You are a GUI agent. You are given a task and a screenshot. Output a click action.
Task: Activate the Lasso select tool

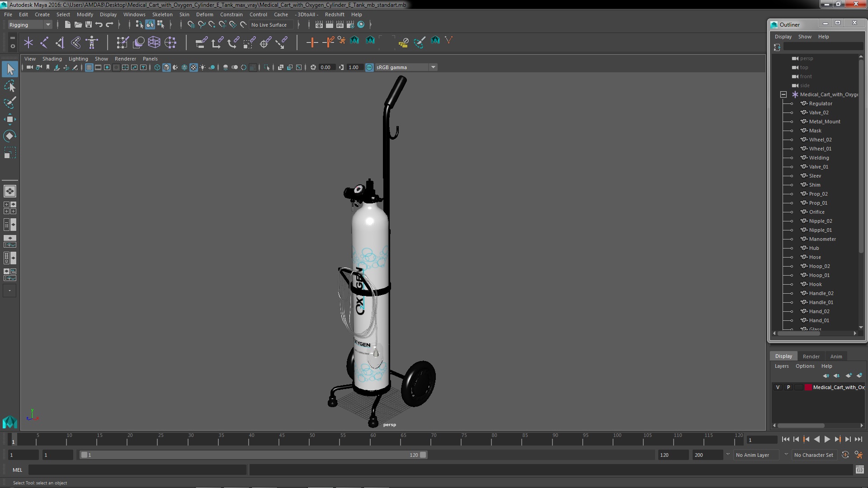point(9,86)
